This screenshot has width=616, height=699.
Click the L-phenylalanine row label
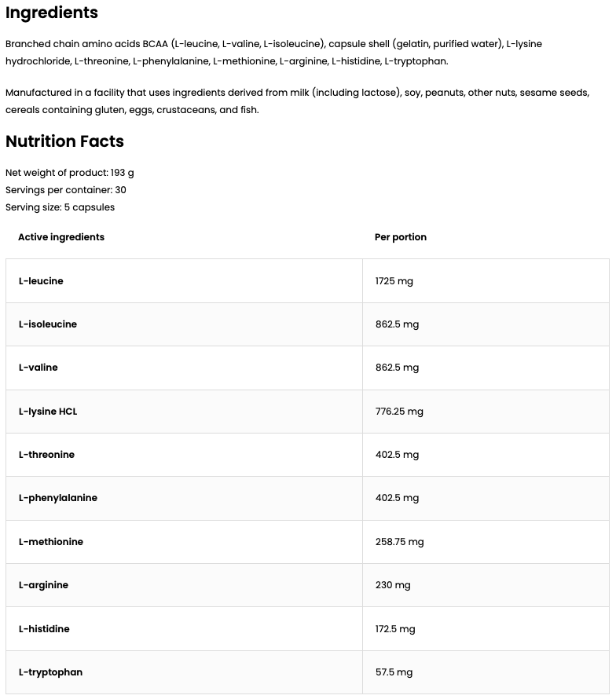tap(57, 498)
